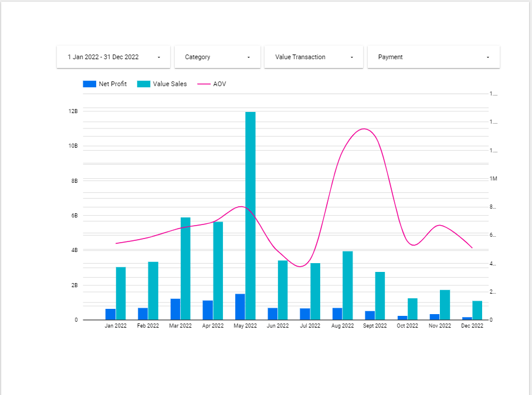
Task: Expand the Category filter dropdown
Action: point(217,57)
